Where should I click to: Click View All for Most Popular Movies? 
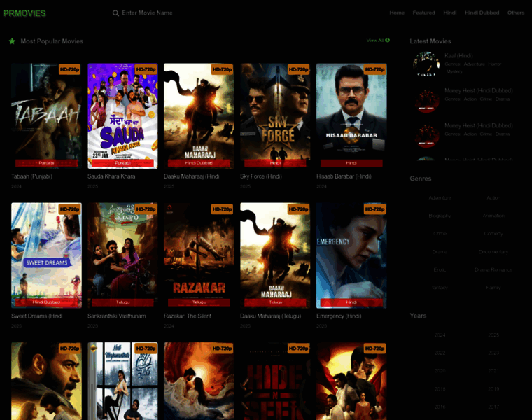(378, 41)
